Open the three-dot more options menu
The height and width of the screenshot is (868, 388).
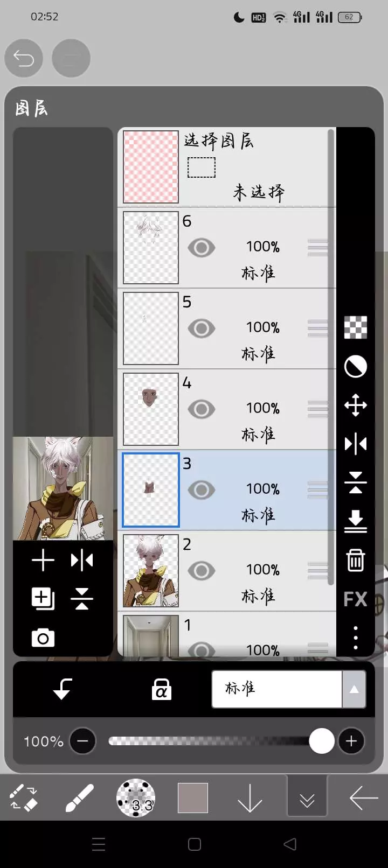pyautogui.click(x=355, y=638)
